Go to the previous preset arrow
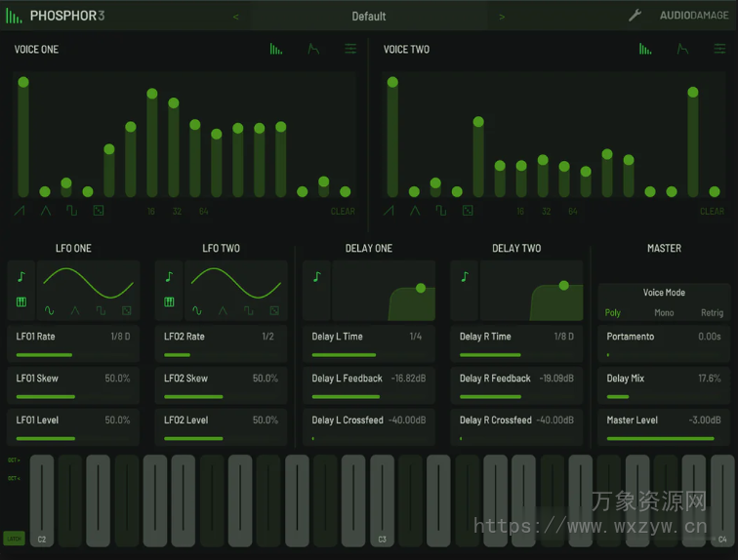The height and width of the screenshot is (560, 738). click(x=236, y=17)
